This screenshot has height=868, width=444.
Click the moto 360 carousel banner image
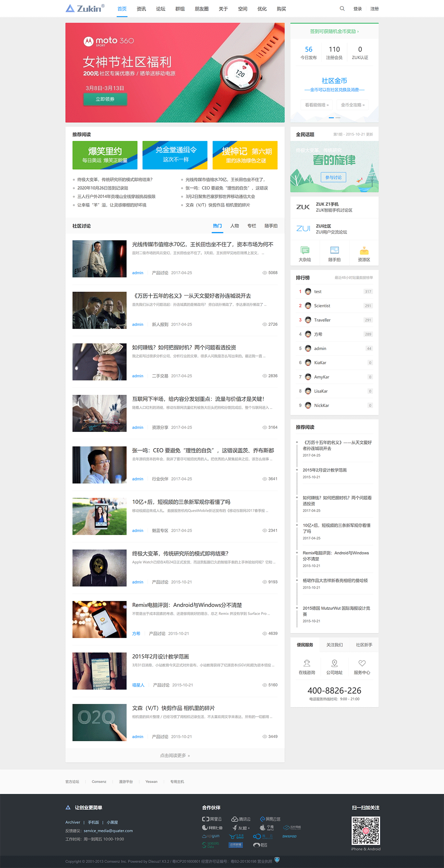pyautogui.click(x=175, y=73)
